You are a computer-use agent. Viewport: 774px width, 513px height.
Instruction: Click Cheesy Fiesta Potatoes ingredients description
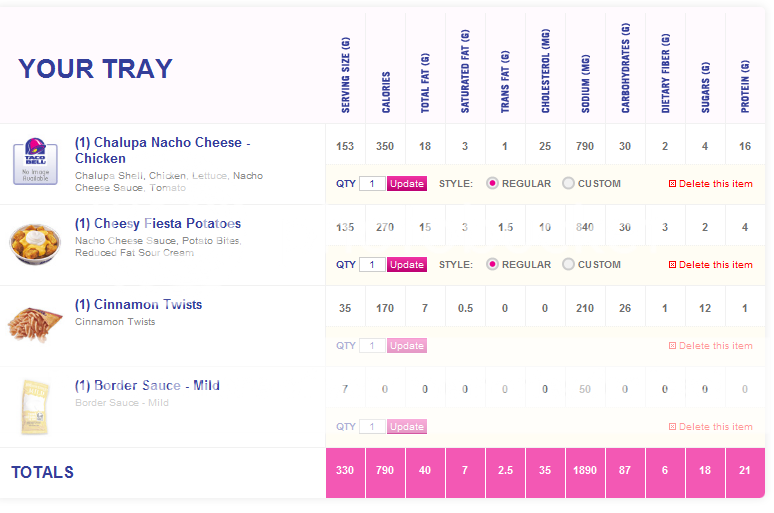(x=158, y=247)
